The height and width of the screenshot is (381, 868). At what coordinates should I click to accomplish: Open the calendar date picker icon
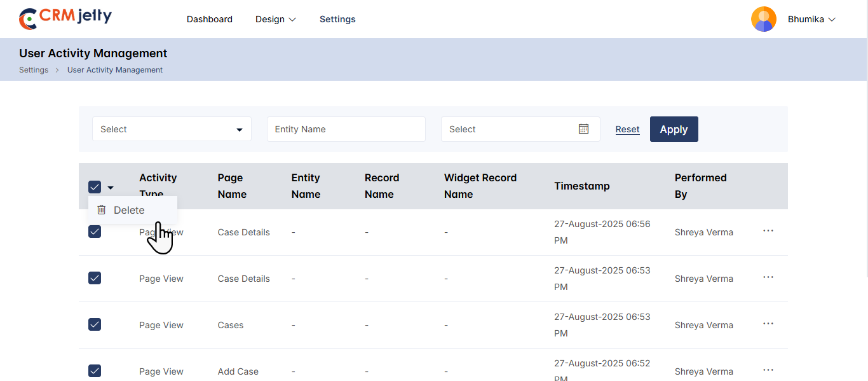click(583, 129)
